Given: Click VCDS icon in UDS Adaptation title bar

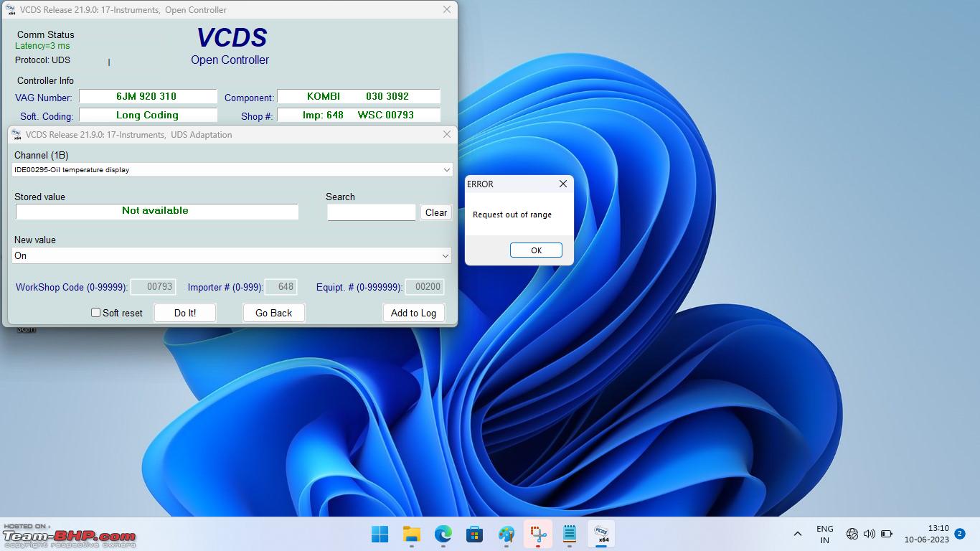Looking at the screenshot, I should click(16, 134).
